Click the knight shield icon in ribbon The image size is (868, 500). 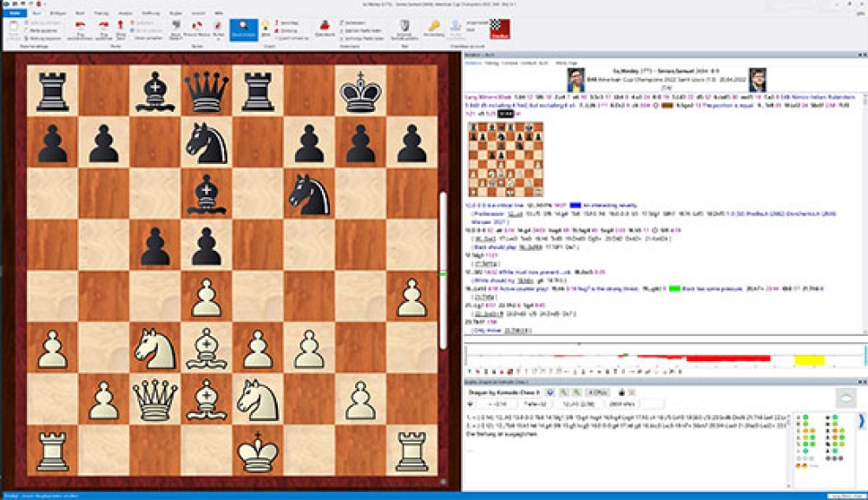(x=403, y=26)
